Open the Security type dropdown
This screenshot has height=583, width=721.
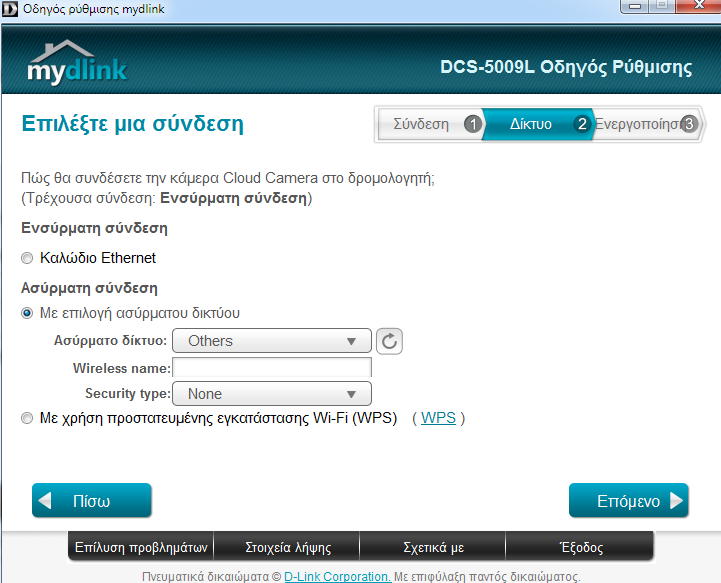click(272, 394)
